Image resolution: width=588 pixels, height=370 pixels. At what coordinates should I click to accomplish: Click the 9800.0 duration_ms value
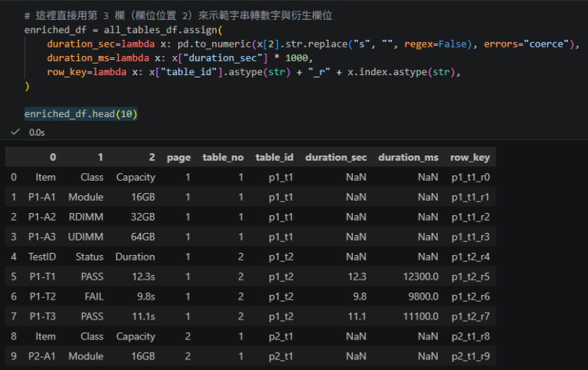(423, 296)
